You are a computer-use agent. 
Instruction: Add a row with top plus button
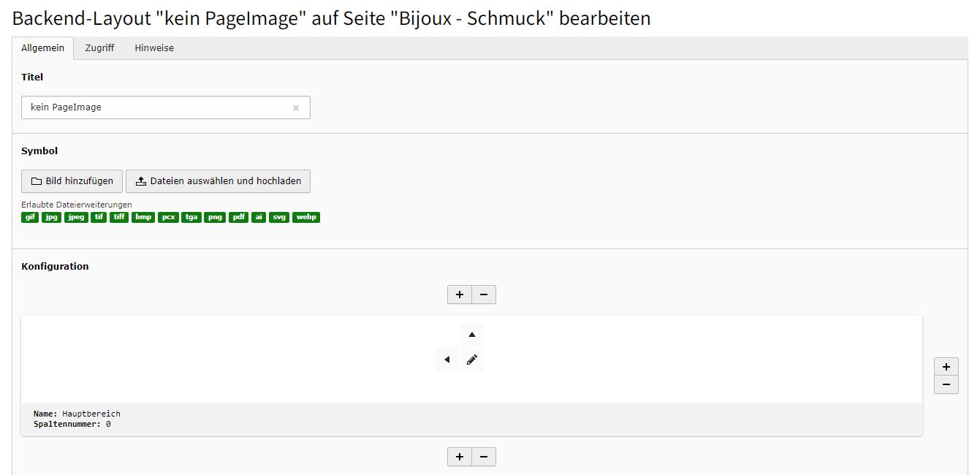point(460,294)
